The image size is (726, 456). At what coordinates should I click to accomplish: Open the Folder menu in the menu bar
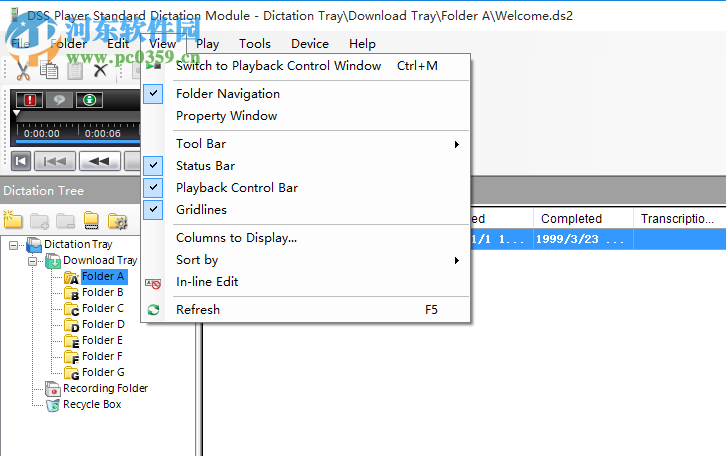(69, 44)
